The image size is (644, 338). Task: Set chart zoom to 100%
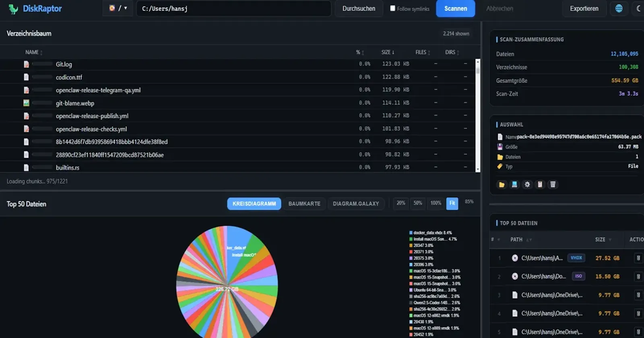coord(436,203)
